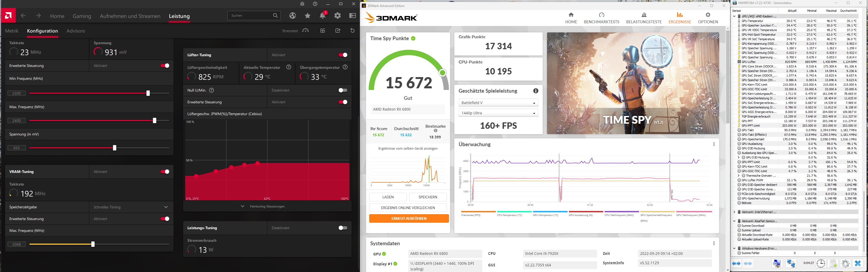Click SPEICHERN button in 3DMark
Image resolution: width=868 pixels, height=272 pixels.
point(428,197)
